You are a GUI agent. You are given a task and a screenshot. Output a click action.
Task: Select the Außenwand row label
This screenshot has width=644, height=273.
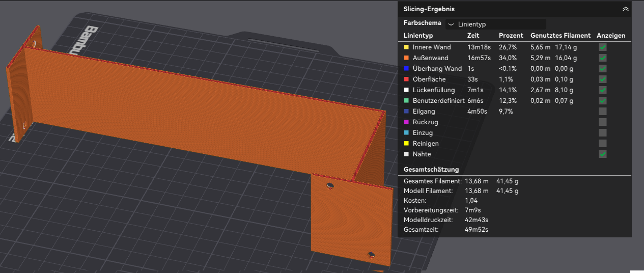431,58
